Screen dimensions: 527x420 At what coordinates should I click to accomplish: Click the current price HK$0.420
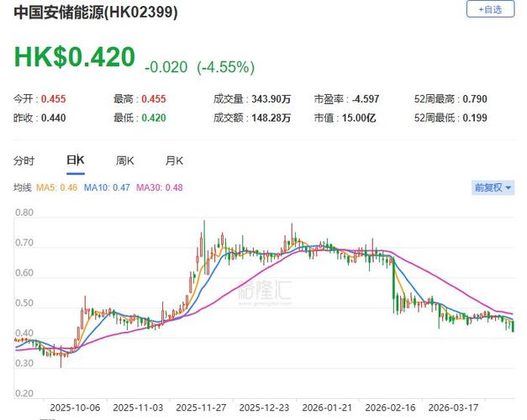(x=74, y=57)
